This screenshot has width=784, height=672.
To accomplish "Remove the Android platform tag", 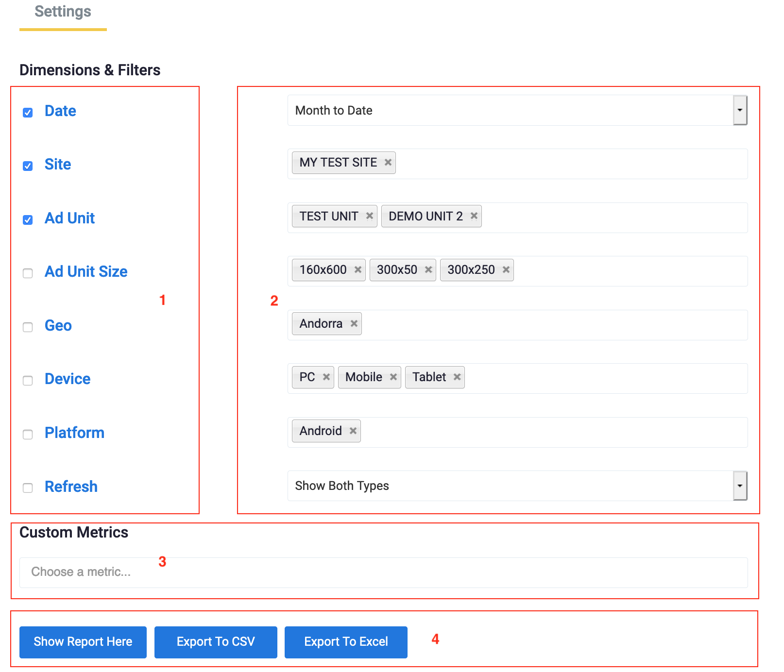I will coord(353,431).
